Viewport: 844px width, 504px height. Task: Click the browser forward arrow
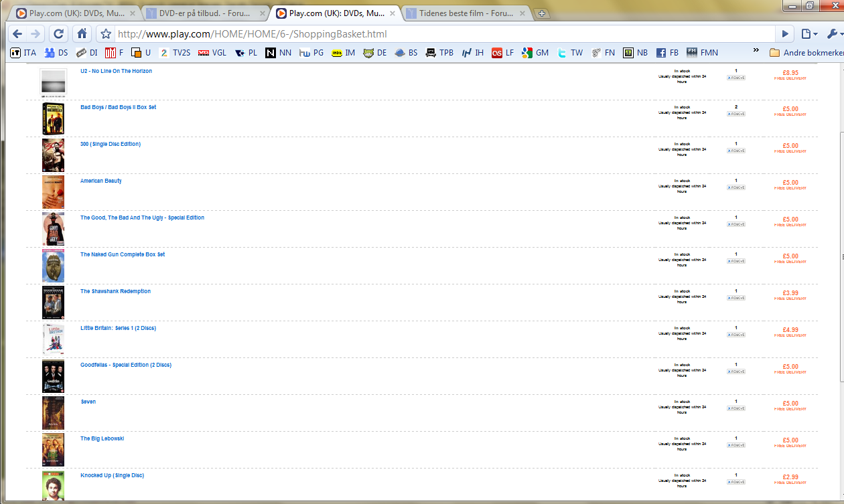tap(36, 33)
